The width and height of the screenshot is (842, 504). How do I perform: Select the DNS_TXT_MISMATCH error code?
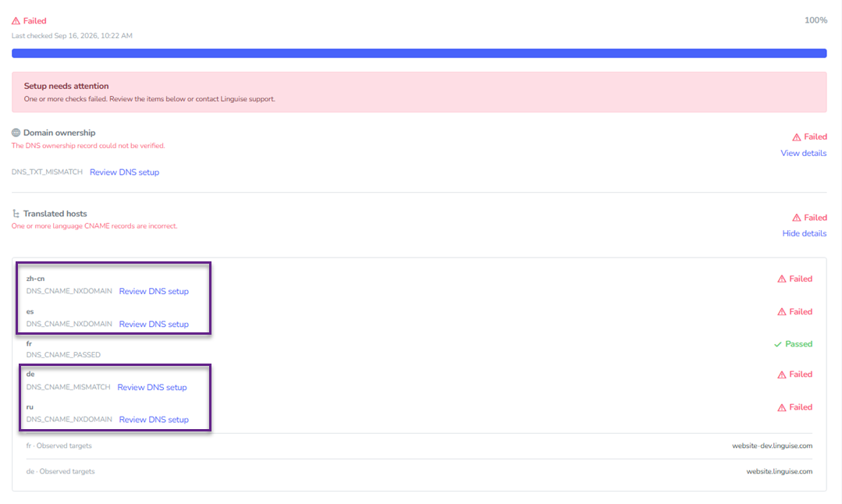click(x=48, y=172)
